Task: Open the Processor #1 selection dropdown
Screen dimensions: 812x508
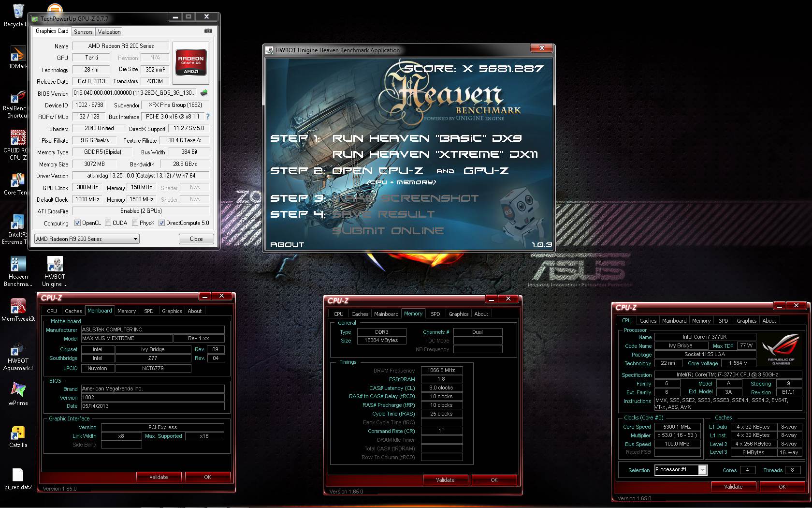Action: [x=681, y=470]
